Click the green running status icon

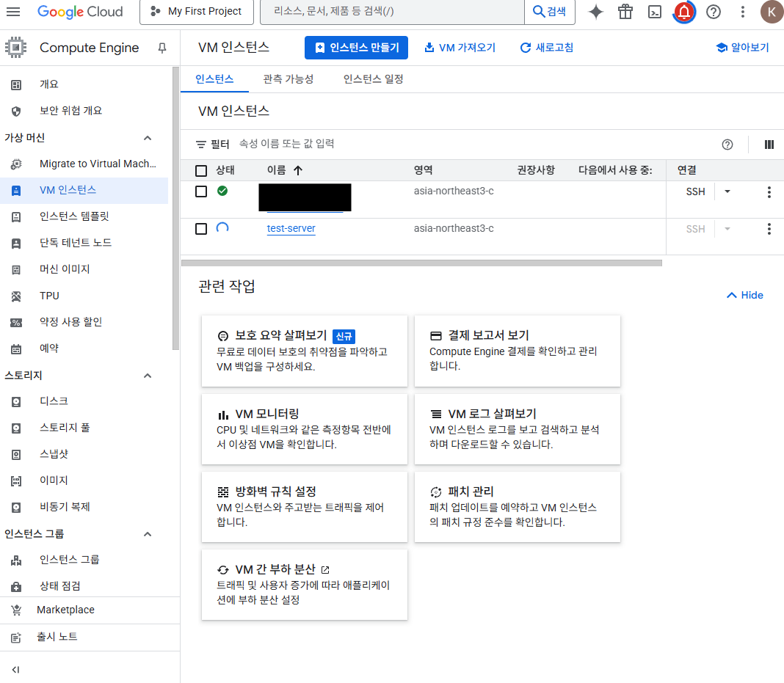point(222,190)
